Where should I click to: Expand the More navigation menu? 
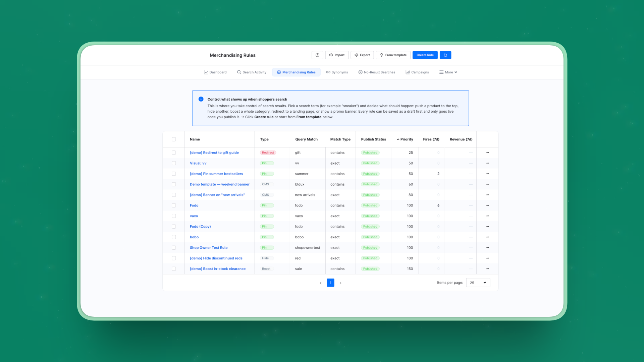pos(448,72)
